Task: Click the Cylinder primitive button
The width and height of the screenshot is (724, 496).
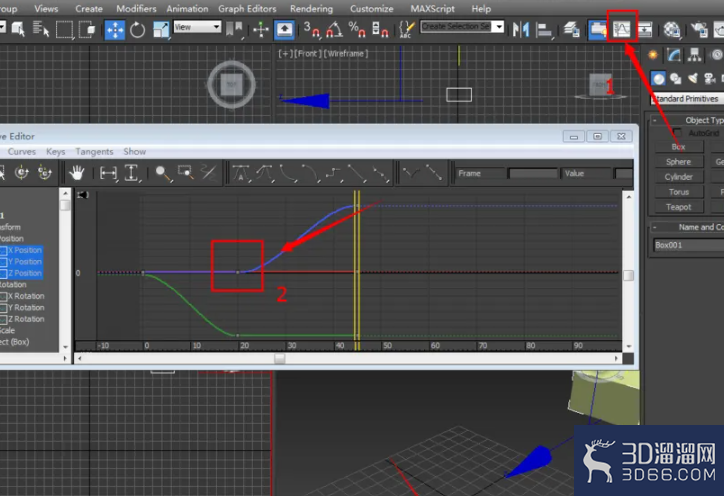Action: point(679,177)
